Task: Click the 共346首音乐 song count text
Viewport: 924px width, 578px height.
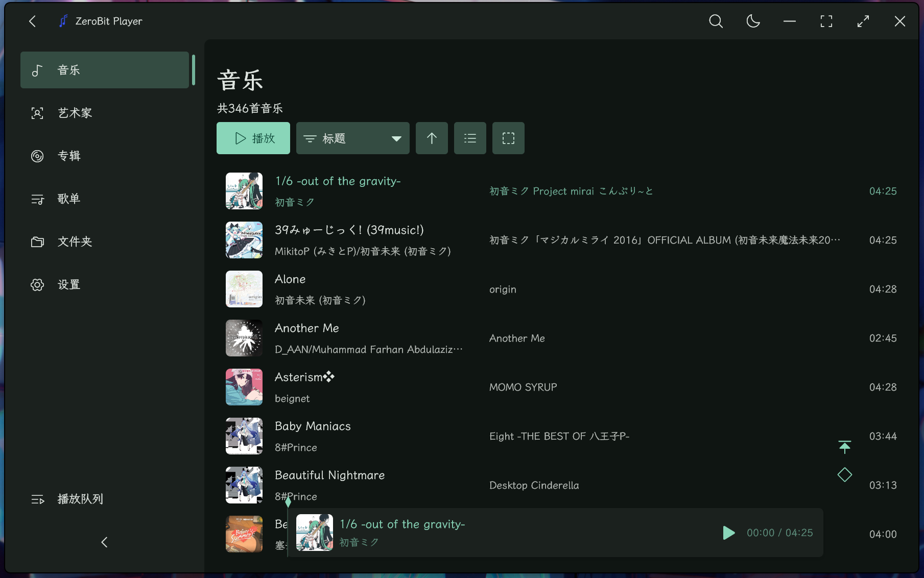Action: (x=250, y=108)
